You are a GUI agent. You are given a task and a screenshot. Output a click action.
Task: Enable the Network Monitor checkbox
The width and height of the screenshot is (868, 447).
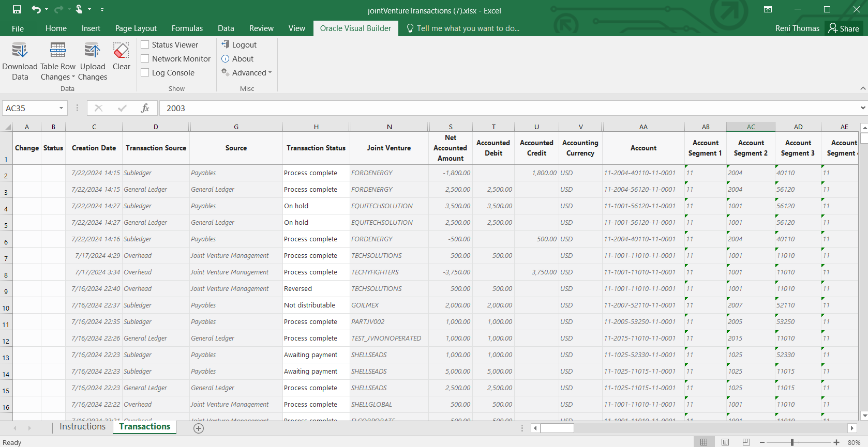tap(145, 58)
